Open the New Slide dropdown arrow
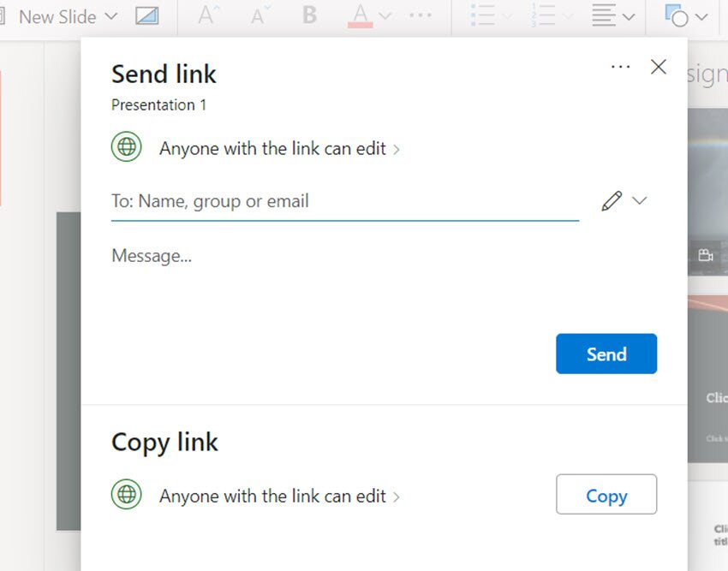Viewport: 728px width, 571px height. (x=111, y=16)
